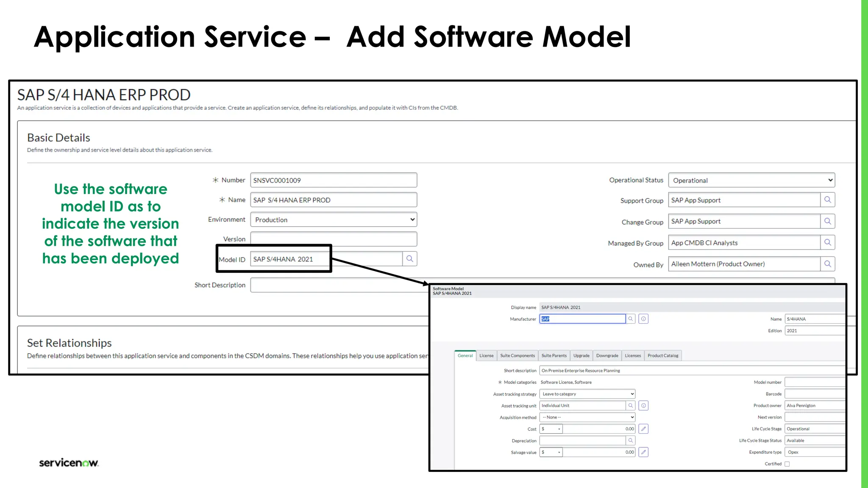This screenshot has width=868, height=488.
Task: Select the General tab
Action: (465, 356)
